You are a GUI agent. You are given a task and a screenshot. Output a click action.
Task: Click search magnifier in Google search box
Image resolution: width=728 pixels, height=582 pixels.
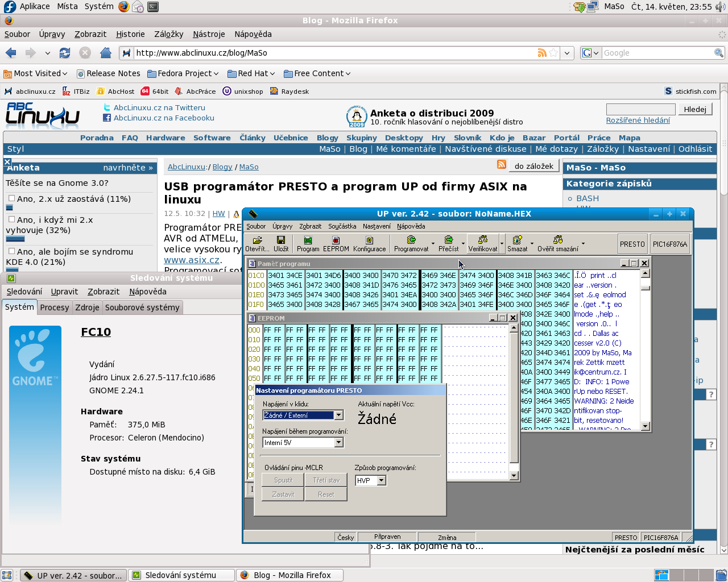pos(719,53)
